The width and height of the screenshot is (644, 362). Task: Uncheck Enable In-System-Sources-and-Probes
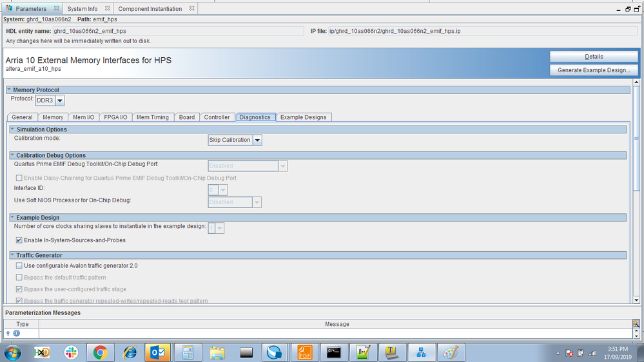(19, 240)
